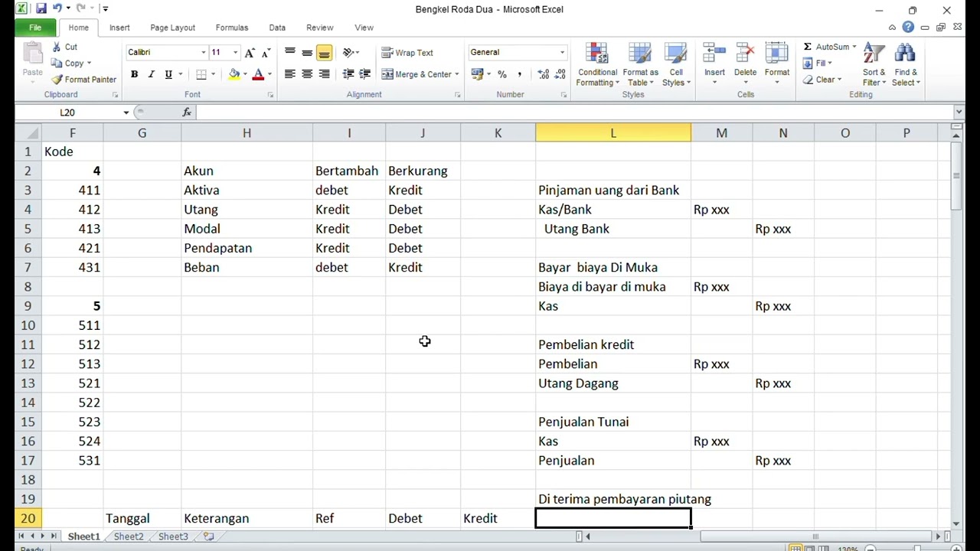The image size is (980, 551).
Task: Toggle Align Text Left
Action: point(289,74)
